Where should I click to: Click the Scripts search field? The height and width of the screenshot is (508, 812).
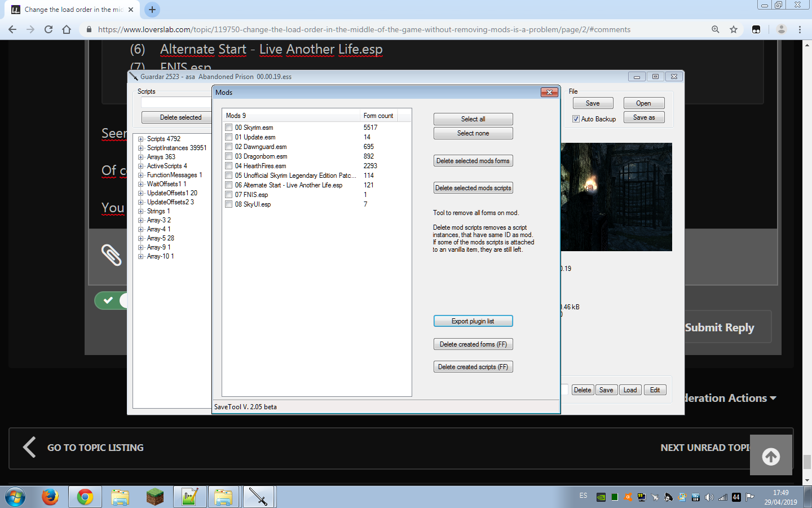coord(176,103)
